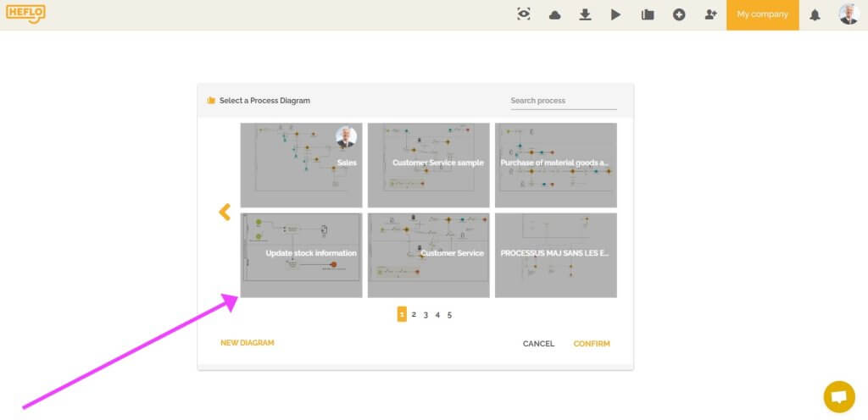Go to page 5 of diagrams

point(449,314)
